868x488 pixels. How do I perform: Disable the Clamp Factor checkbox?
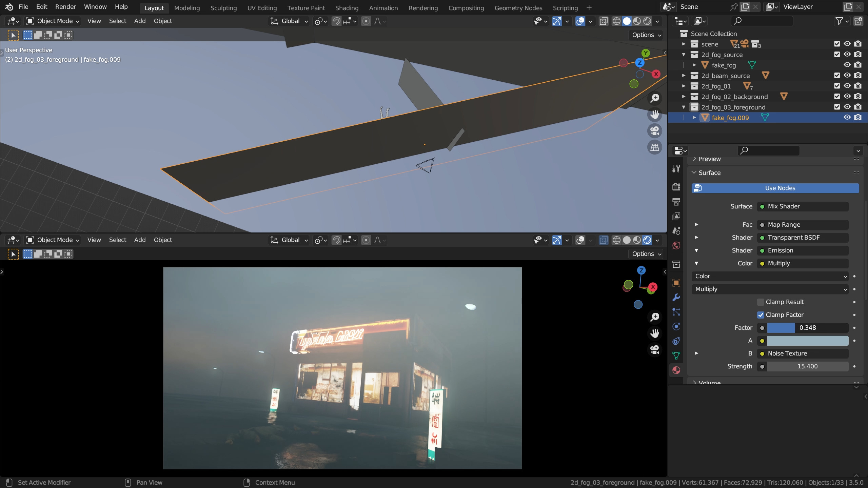(x=761, y=314)
